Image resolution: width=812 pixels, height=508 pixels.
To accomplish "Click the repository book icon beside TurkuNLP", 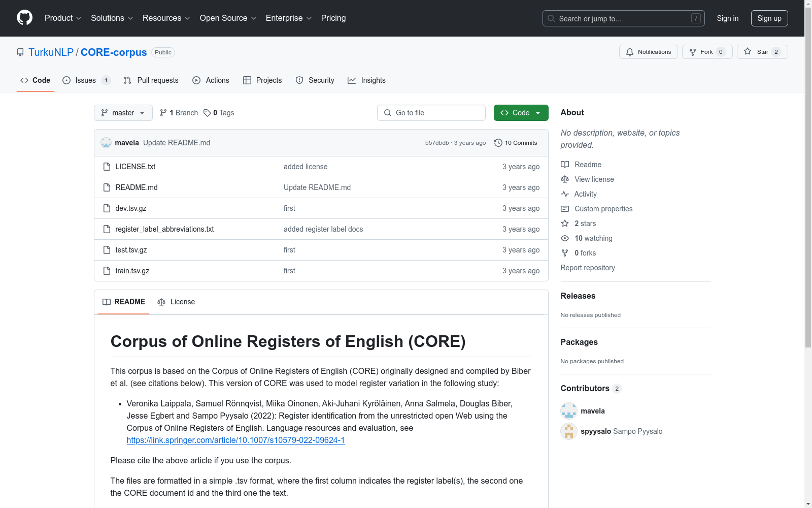I will (20, 52).
